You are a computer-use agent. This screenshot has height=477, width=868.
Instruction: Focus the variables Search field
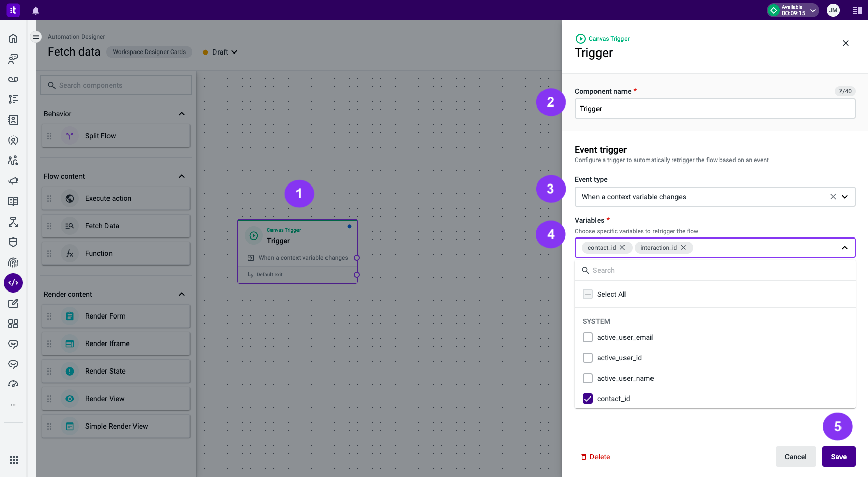[715, 270]
